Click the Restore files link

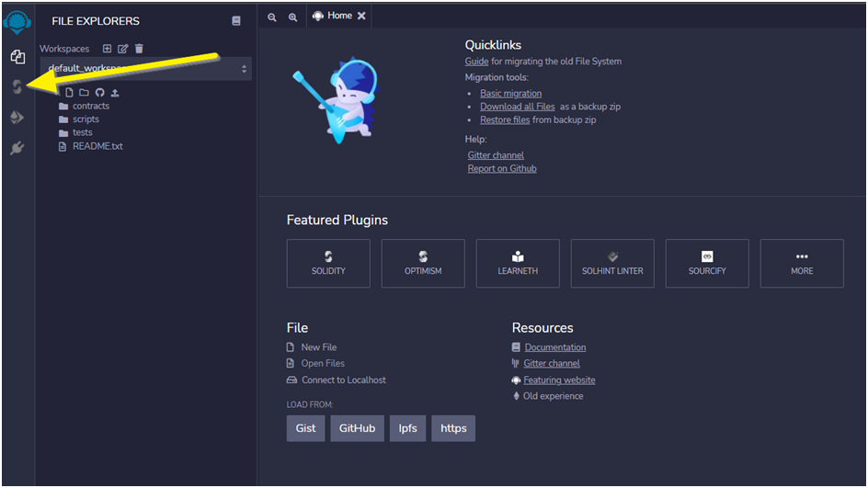point(505,119)
